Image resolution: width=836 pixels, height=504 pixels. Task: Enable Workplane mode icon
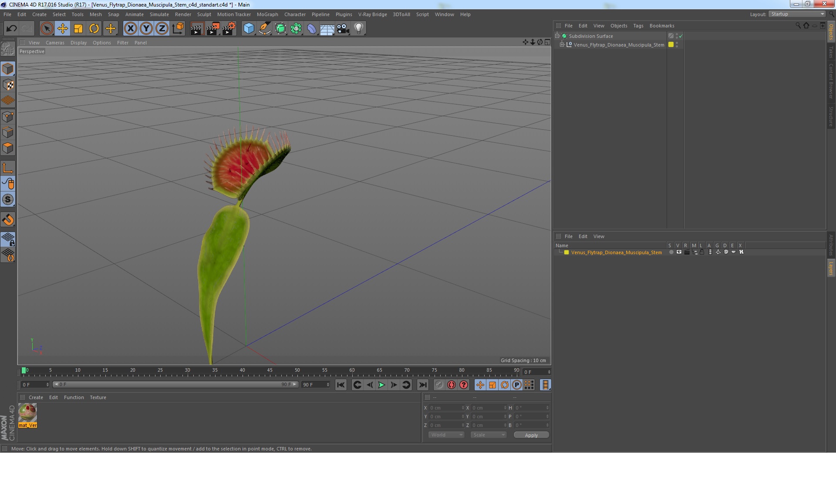click(x=8, y=101)
